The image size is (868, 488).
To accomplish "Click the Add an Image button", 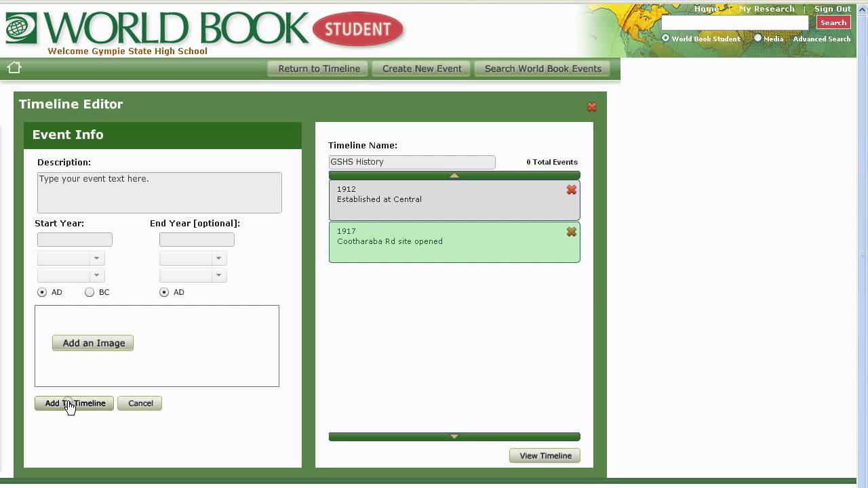I will tap(93, 343).
